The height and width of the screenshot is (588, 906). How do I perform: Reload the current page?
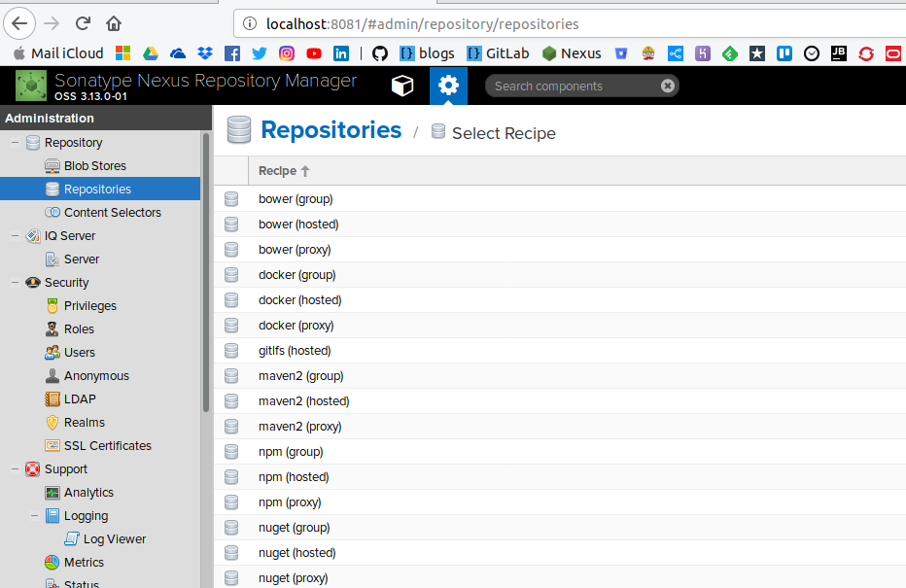tap(83, 23)
